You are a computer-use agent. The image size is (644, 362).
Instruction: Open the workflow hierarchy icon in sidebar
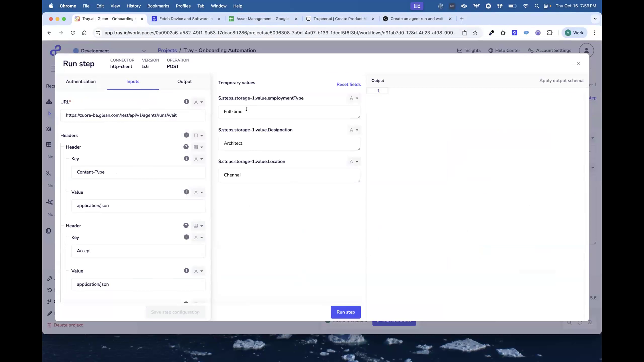coord(49,102)
